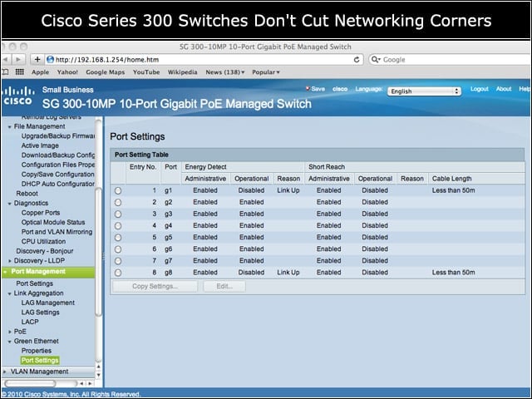Click the Edit button
The width and height of the screenshot is (532, 399).
point(224,286)
